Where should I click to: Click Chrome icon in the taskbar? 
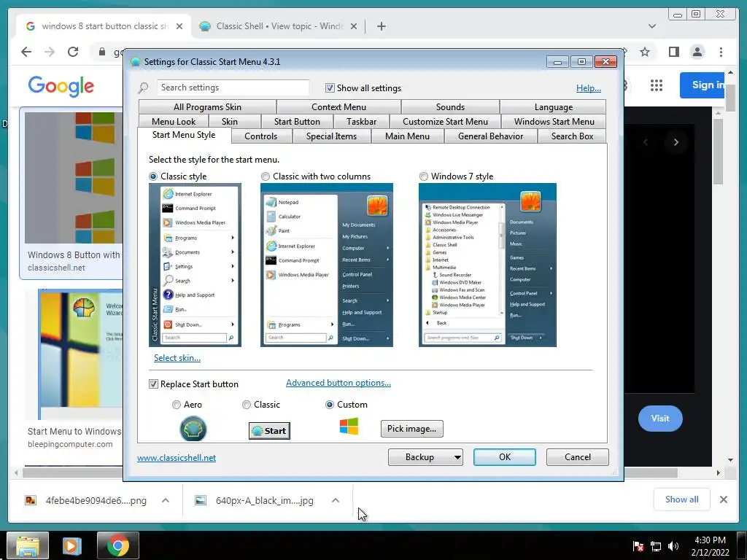(x=117, y=545)
